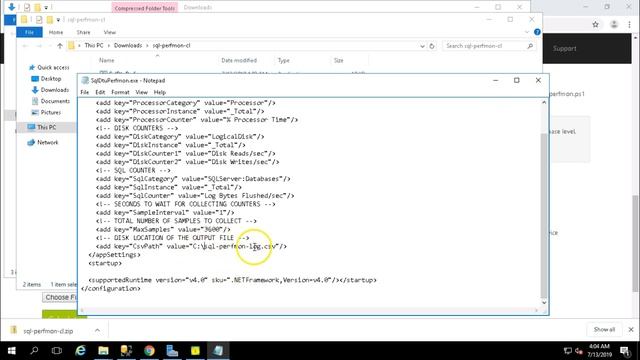Refresh the Explorer folder view
Screen dimensions: 640x360
pos(432,46)
